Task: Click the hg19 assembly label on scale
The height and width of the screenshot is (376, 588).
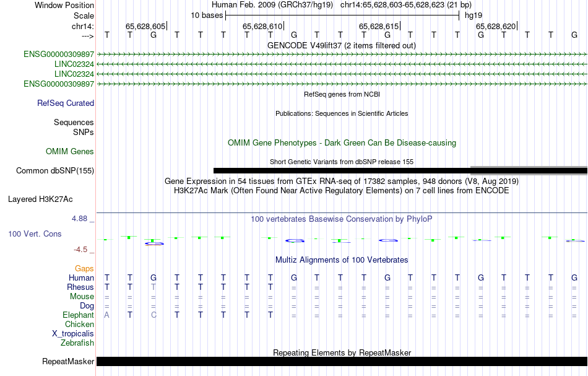Action: click(473, 15)
